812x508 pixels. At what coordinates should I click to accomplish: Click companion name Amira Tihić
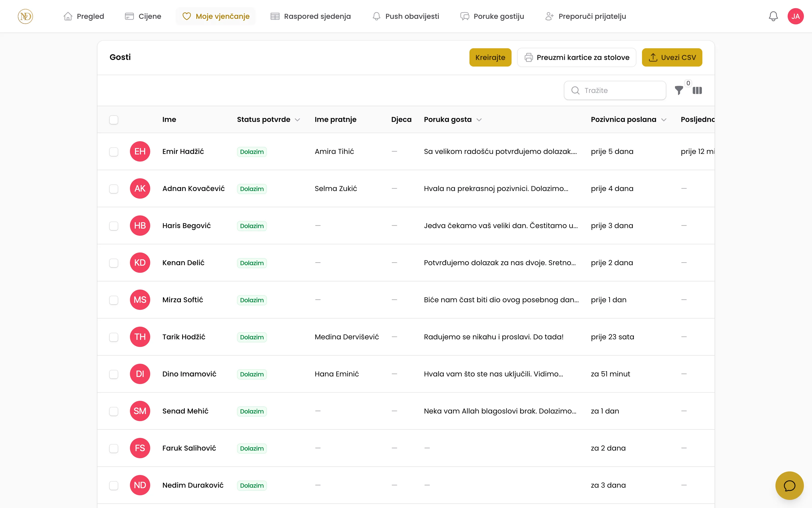coord(334,152)
